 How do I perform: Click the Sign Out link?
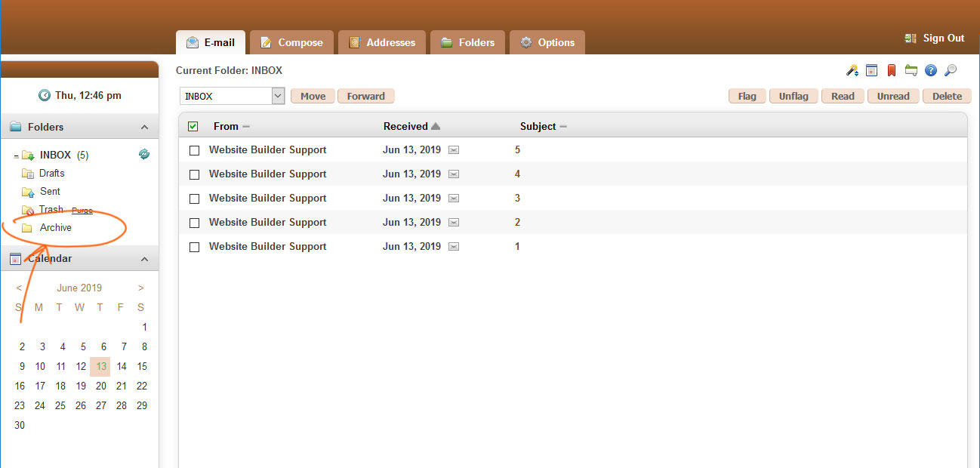coord(944,38)
